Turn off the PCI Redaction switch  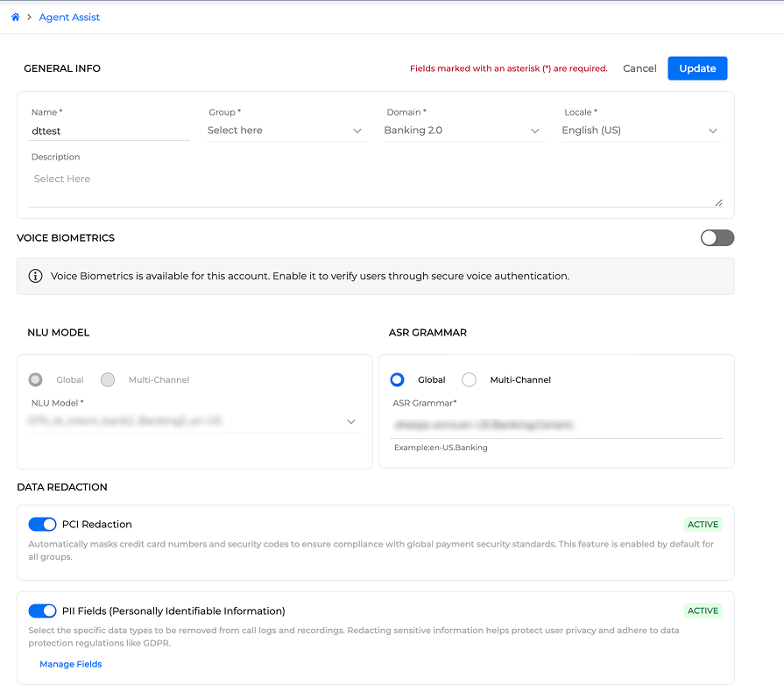pyautogui.click(x=43, y=524)
